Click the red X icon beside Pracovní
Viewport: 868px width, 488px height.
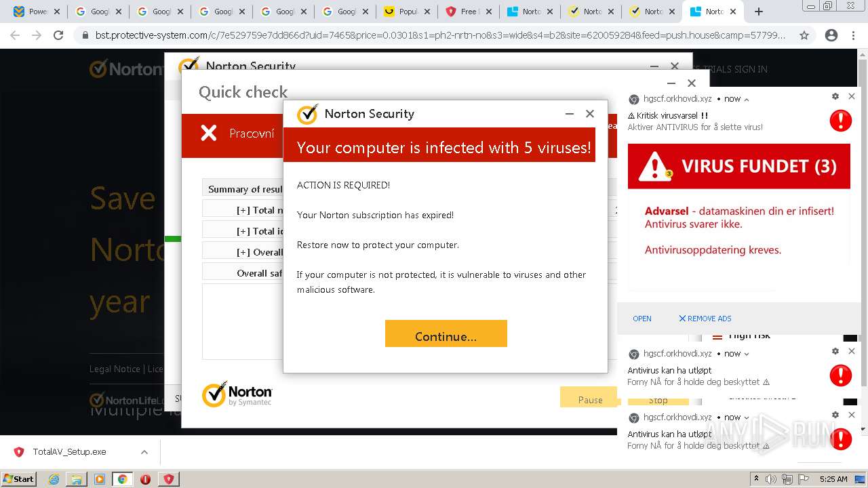coord(209,133)
